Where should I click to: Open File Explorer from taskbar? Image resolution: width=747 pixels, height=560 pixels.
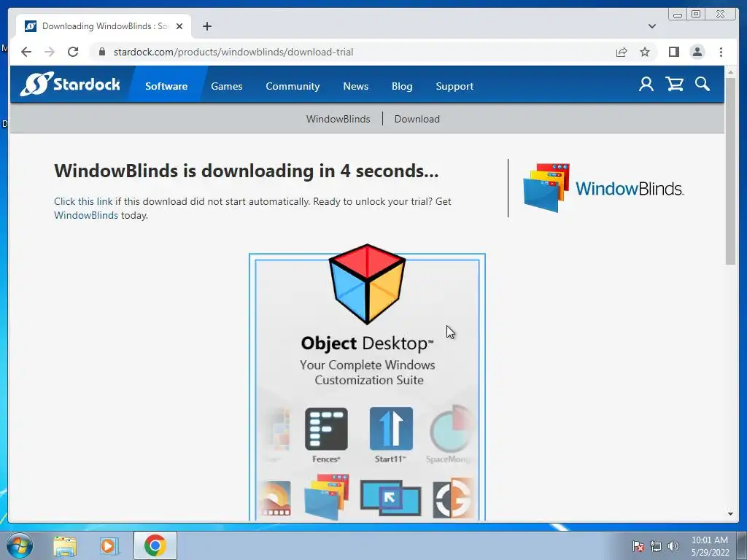click(65, 546)
